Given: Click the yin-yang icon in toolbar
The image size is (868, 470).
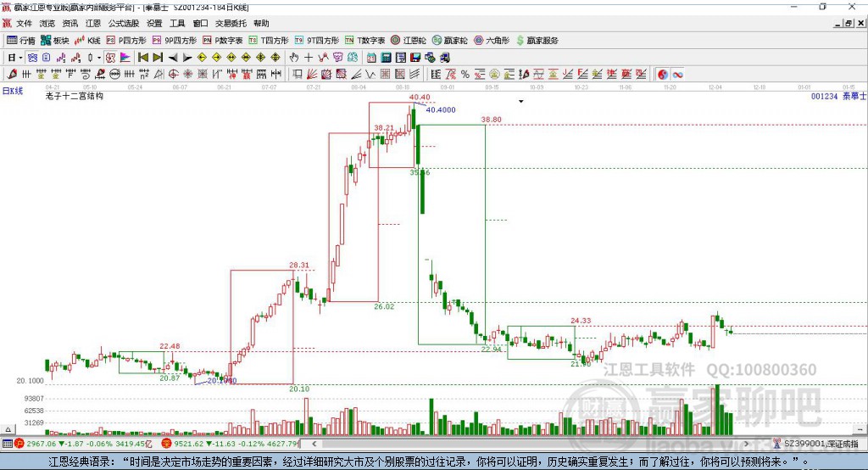Looking at the screenshot, I should coord(662,75).
